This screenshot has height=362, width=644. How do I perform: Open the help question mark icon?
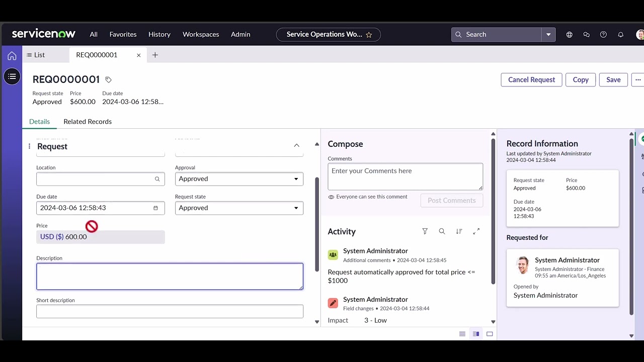(x=604, y=35)
